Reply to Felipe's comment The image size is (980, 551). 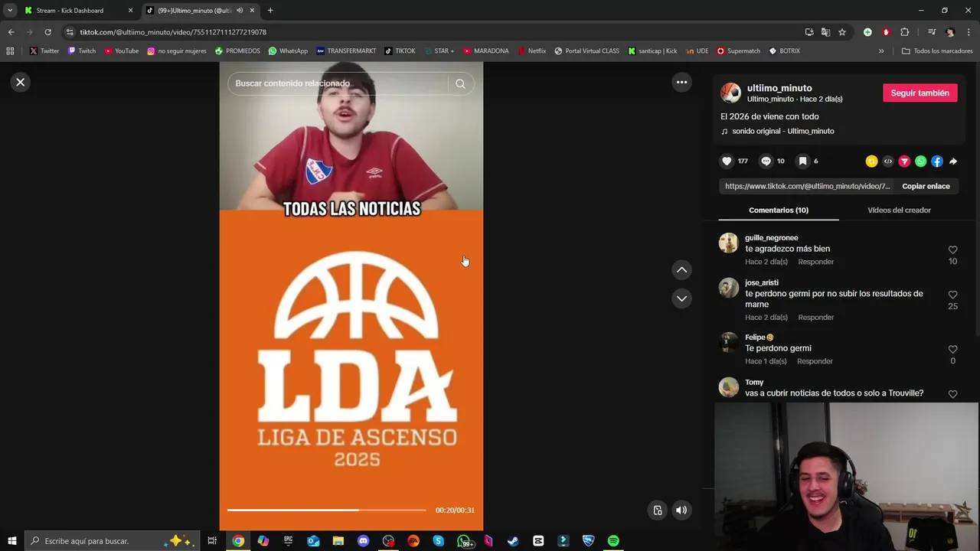click(815, 361)
